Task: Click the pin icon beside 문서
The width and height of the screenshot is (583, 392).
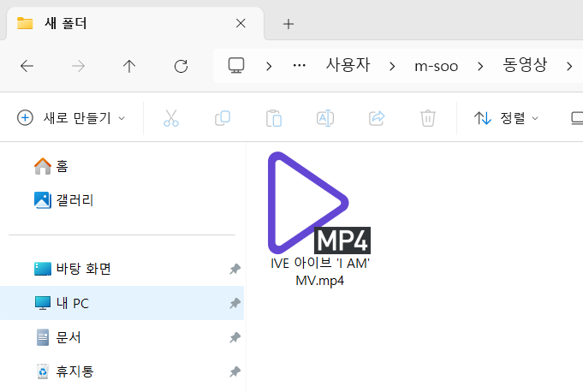Action: [235, 337]
